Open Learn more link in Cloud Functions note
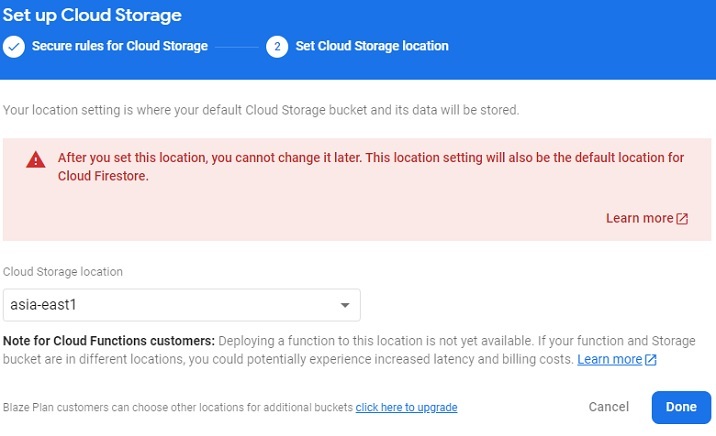The width and height of the screenshot is (716, 436). point(609,359)
